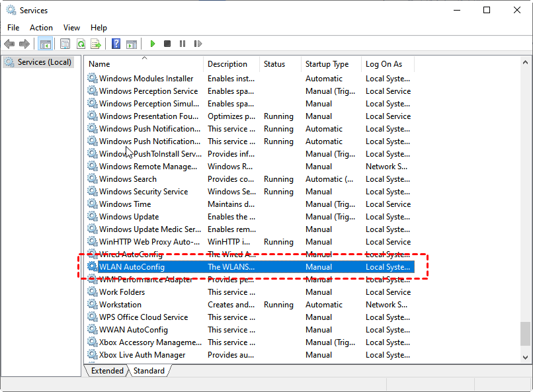
Task: Sort services by the Name column header
Action: (100, 64)
